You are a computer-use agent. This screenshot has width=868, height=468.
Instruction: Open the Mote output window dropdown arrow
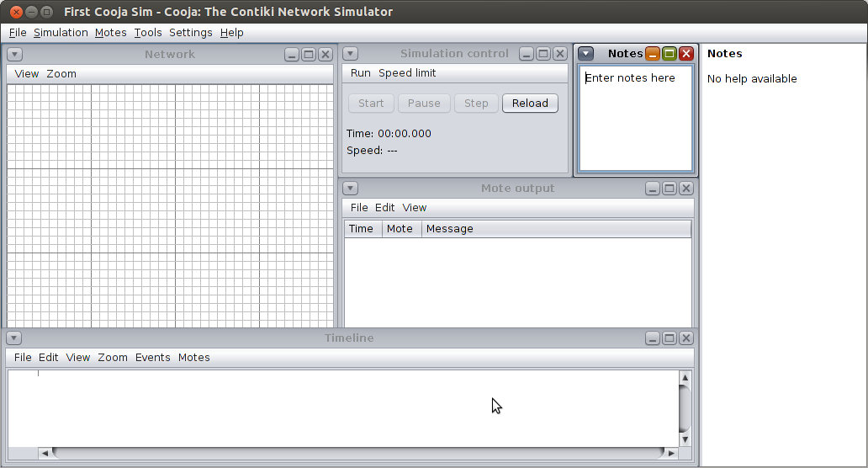coord(350,189)
